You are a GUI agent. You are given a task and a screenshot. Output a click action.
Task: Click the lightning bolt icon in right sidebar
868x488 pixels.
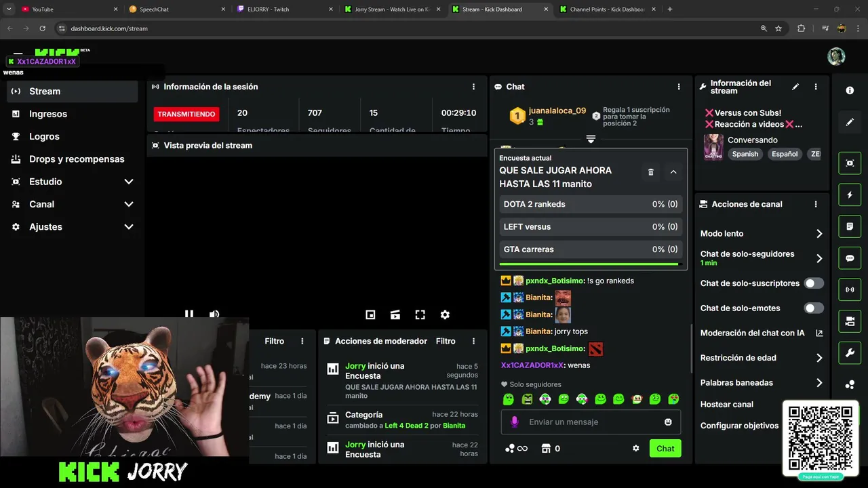[850, 195]
